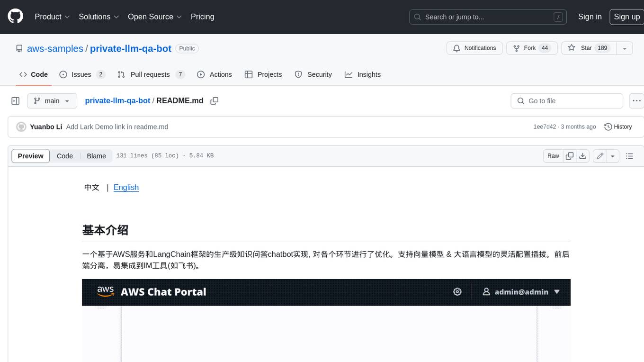Open Yuanbo Li's author profile

[46, 127]
